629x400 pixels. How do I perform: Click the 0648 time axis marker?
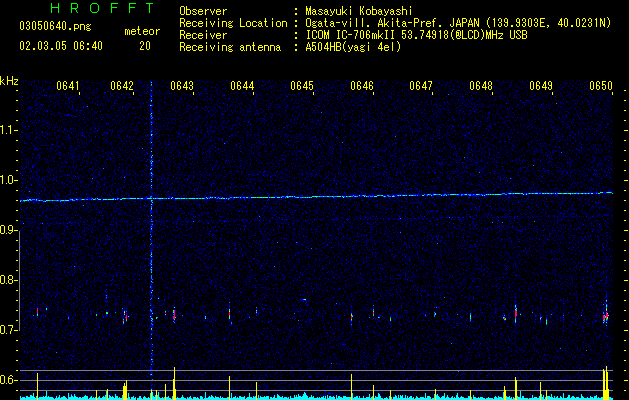pyautogui.click(x=481, y=86)
